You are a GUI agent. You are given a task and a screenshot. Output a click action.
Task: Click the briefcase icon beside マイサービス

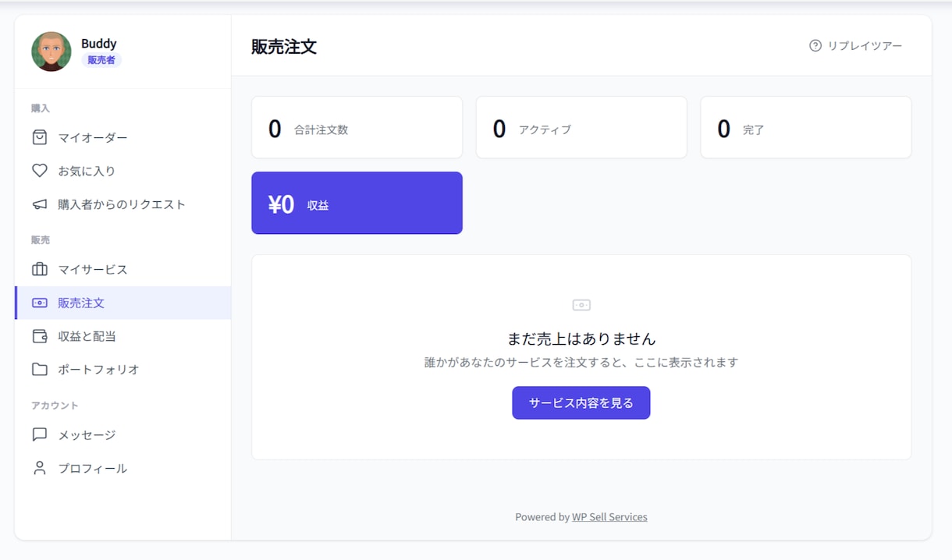click(39, 269)
